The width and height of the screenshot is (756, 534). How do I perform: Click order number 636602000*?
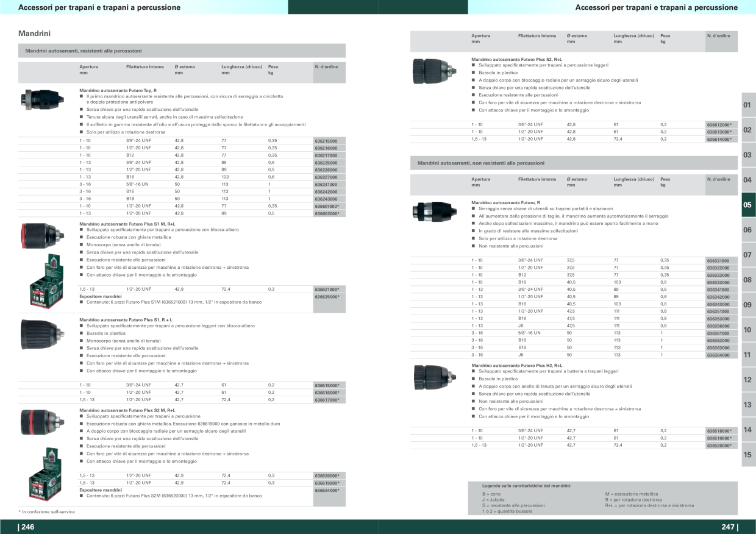click(x=327, y=214)
